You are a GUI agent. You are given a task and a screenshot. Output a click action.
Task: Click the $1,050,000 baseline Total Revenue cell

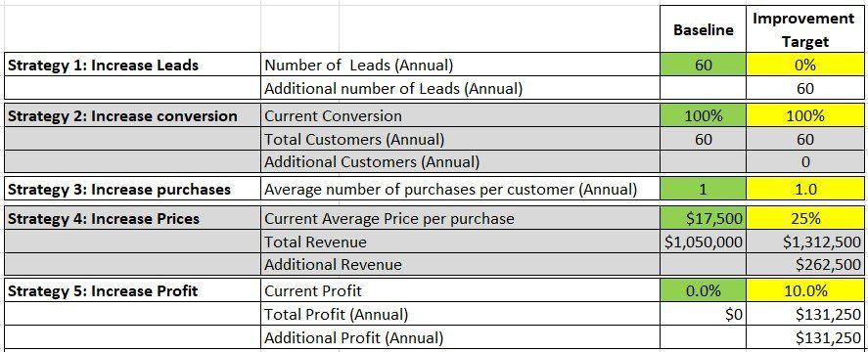click(x=703, y=242)
